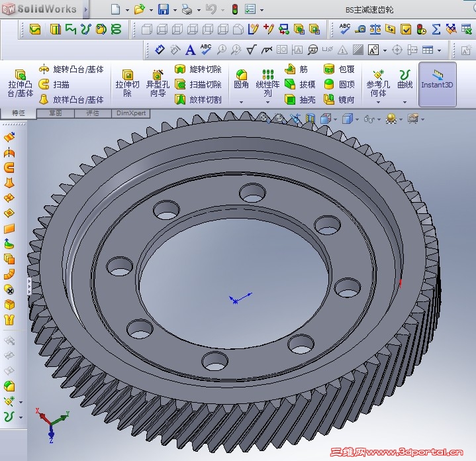
Task: Click the Options list icon
Action: tap(250, 9)
